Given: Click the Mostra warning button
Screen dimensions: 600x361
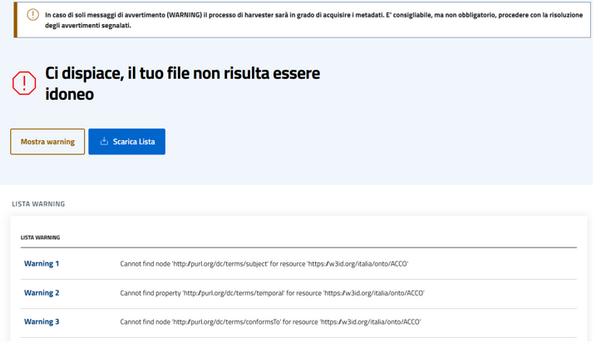Looking at the screenshot, I should 47,142.
